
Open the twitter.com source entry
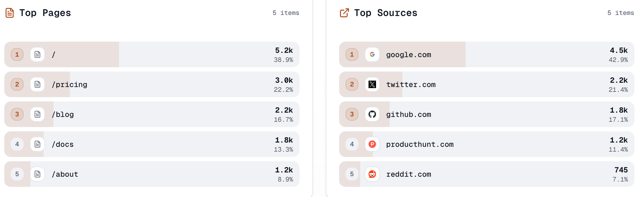point(487,84)
